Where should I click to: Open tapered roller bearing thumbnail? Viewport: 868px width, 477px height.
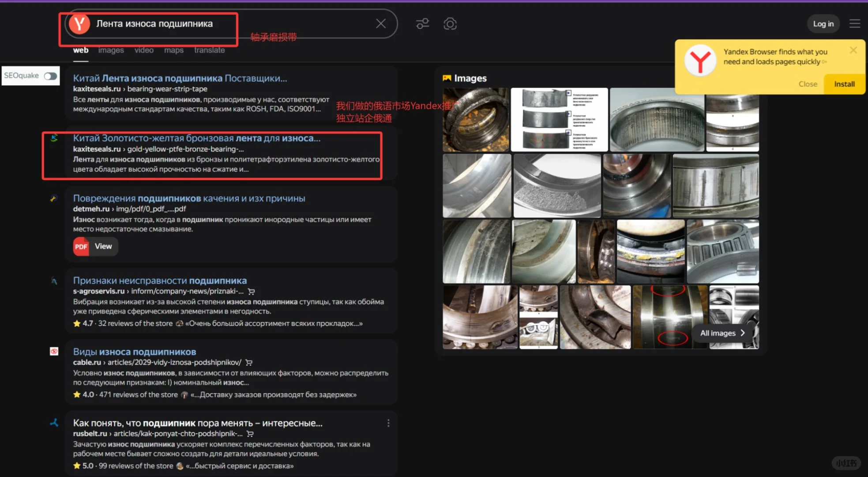coord(723,251)
